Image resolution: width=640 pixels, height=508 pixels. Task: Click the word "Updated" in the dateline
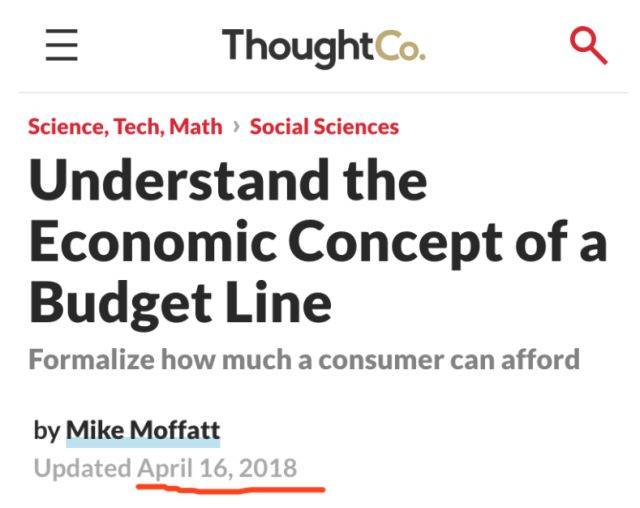point(82,469)
